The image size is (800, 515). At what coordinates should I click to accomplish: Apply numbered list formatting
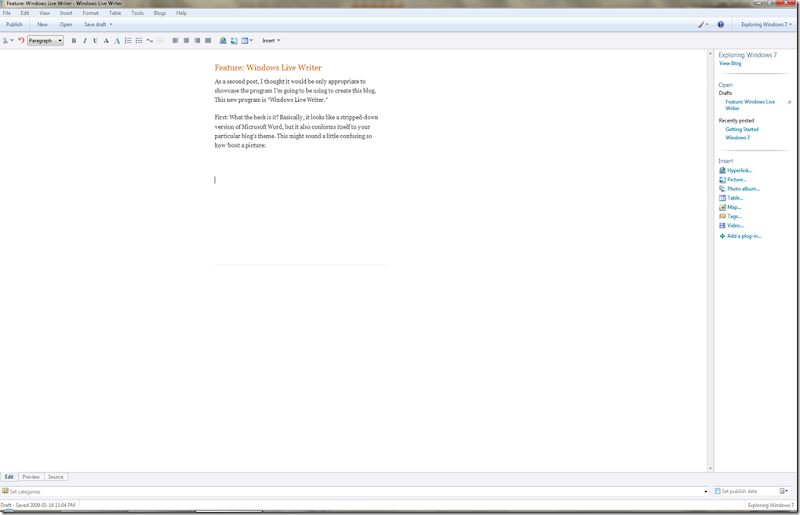point(128,40)
